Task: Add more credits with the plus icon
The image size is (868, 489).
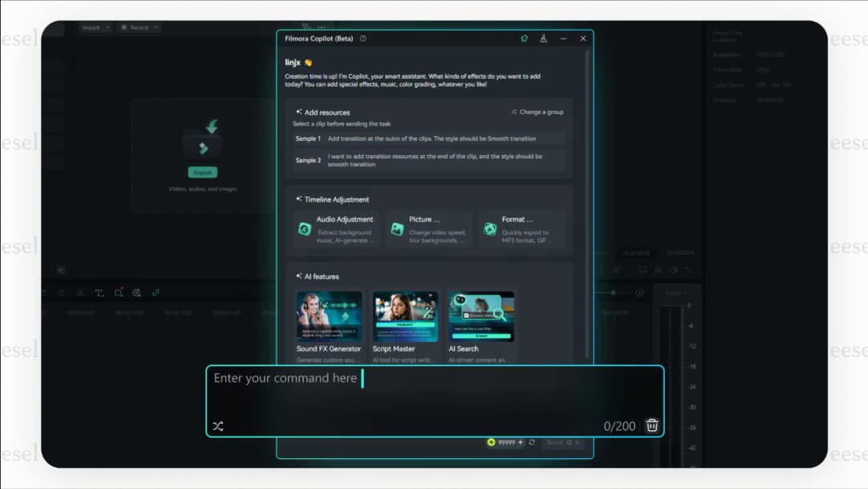Action: point(520,442)
